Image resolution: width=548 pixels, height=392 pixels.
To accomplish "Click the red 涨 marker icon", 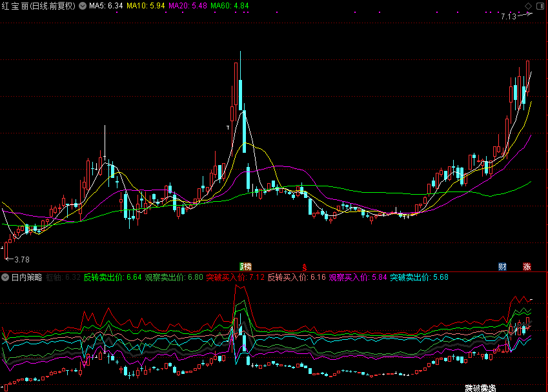I will pos(527,266).
